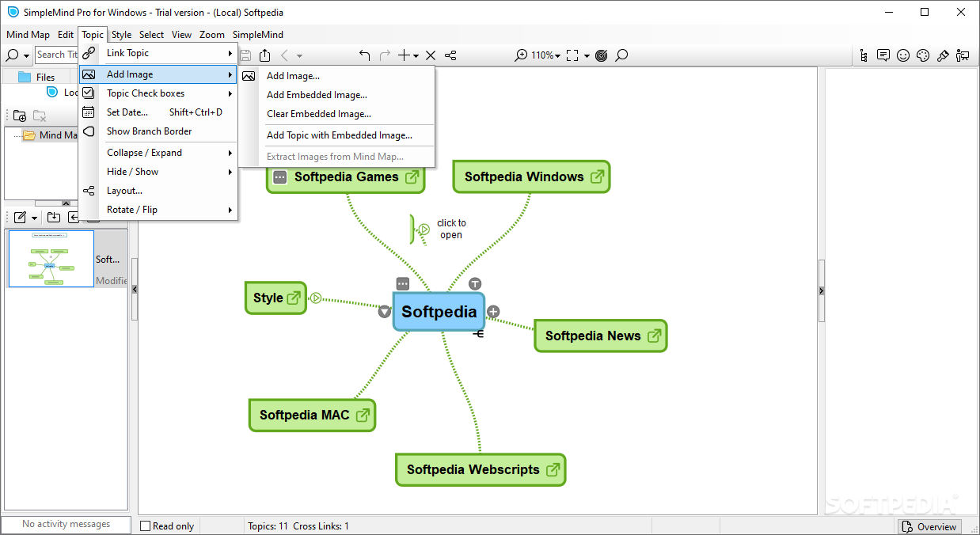Select the central Softpedia topic
This screenshot has height=535, width=980.
point(439,311)
